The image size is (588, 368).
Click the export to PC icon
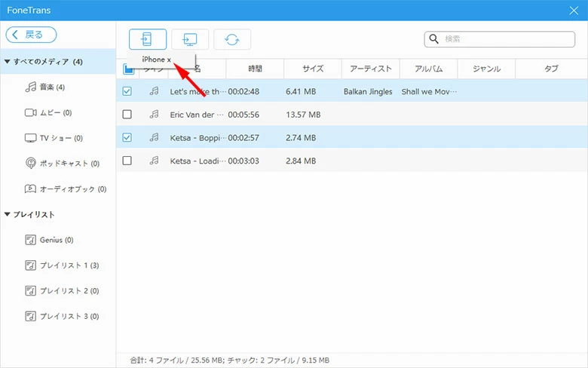pos(190,39)
